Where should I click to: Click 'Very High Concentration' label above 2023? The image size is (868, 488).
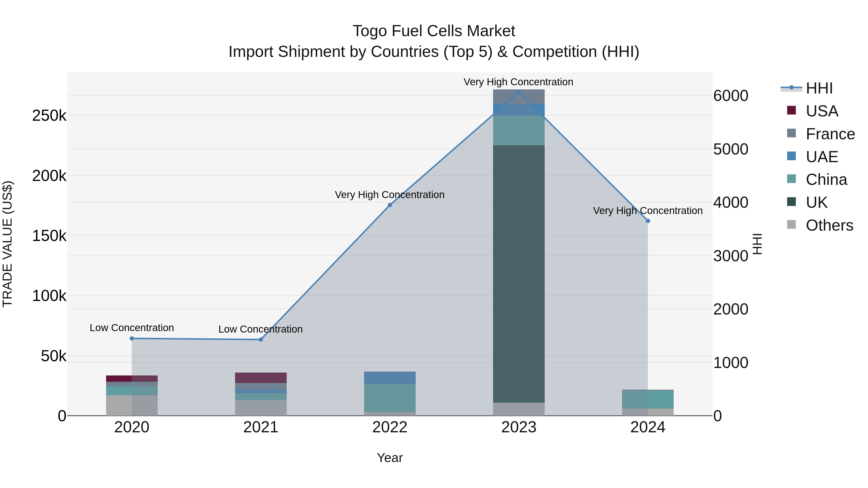[x=519, y=82]
